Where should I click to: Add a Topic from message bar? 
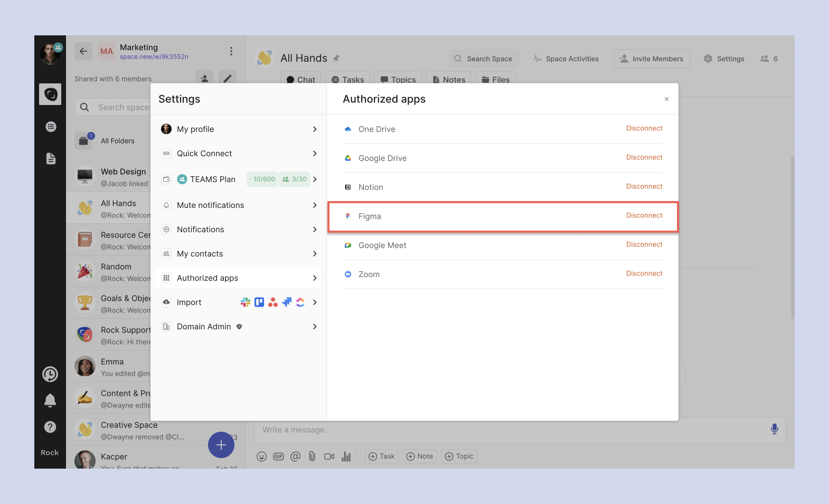459,457
